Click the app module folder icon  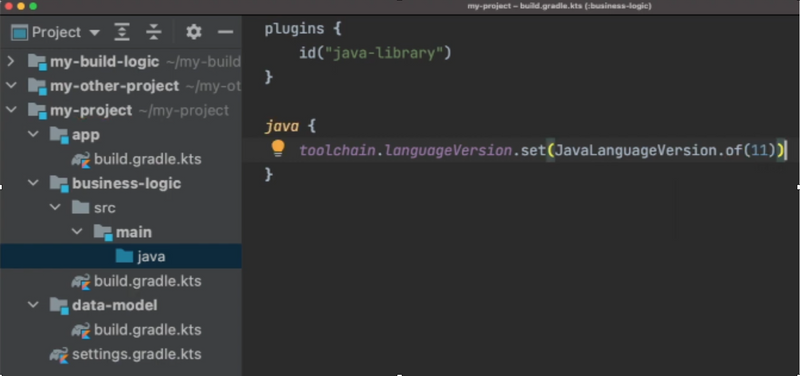coord(60,135)
